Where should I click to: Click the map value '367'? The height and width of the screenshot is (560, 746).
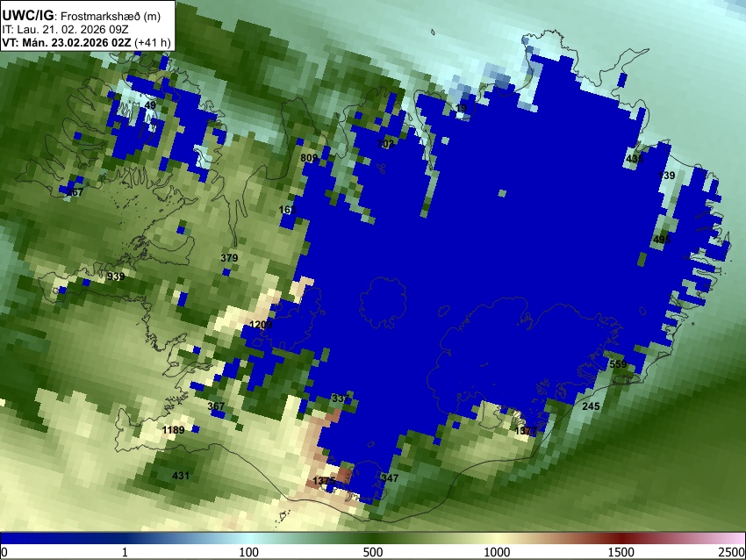click(216, 406)
